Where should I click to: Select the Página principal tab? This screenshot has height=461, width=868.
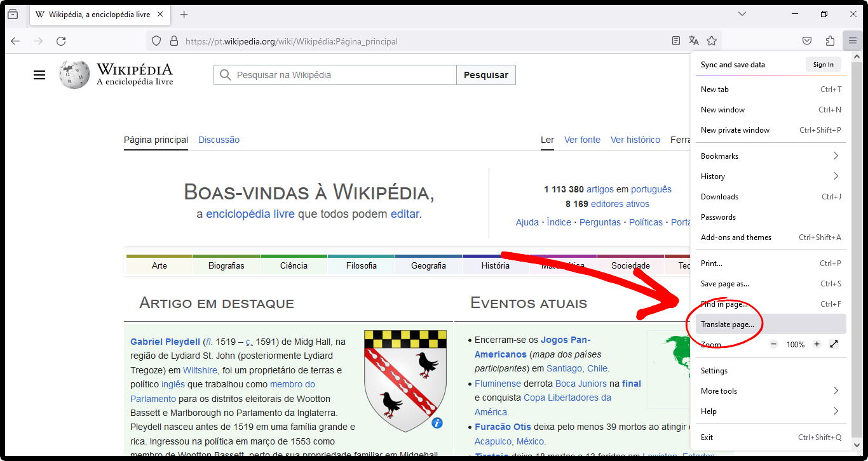(x=156, y=140)
